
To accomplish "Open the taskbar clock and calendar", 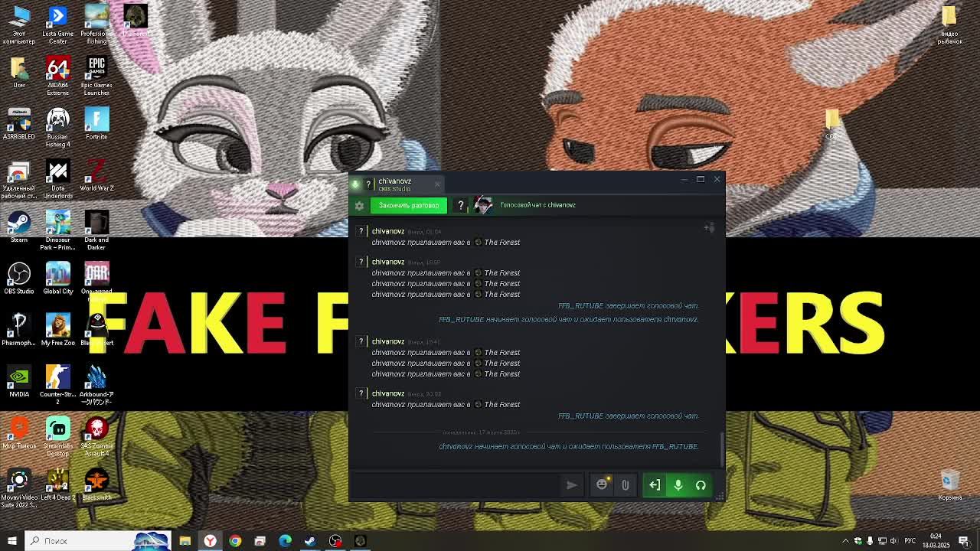I will [x=936, y=541].
